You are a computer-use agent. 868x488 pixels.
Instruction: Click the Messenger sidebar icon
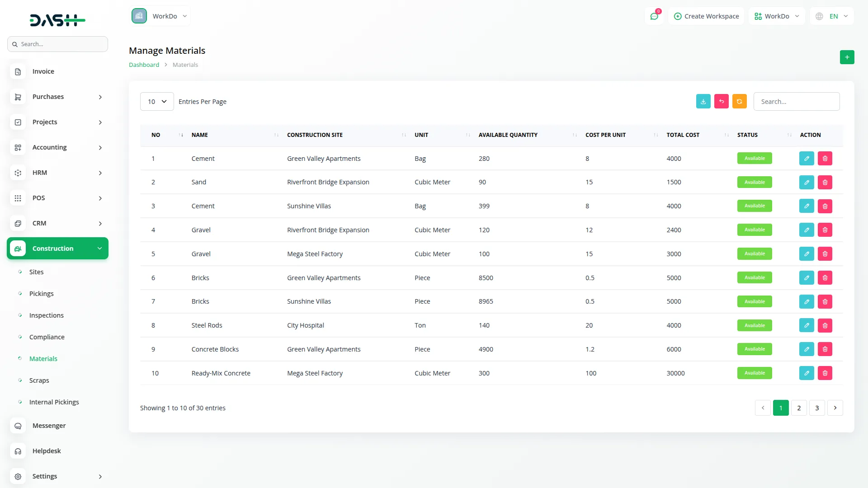point(18,426)
